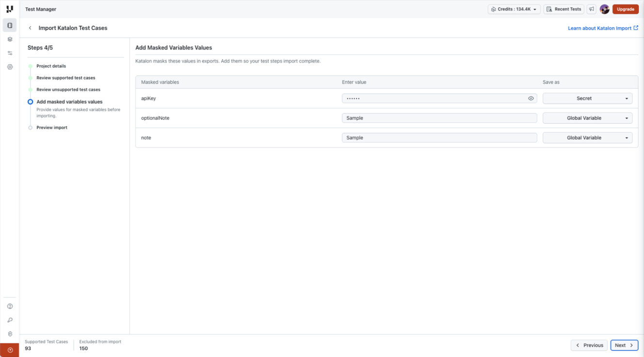Open the Save as dropdown for note
Screen dimensions: 644x357
(x=587, y=138)
